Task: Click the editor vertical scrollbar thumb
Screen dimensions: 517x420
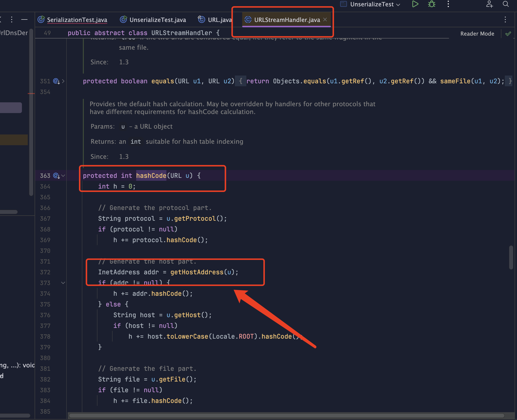Action: (511, 258)
